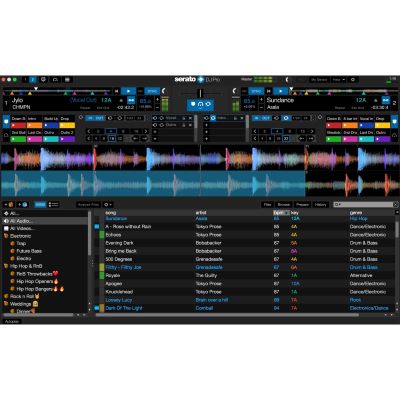Open the Future Bass crate
Image resolution: width=400 pixels, height=400 pixels.
click(29, 251)
